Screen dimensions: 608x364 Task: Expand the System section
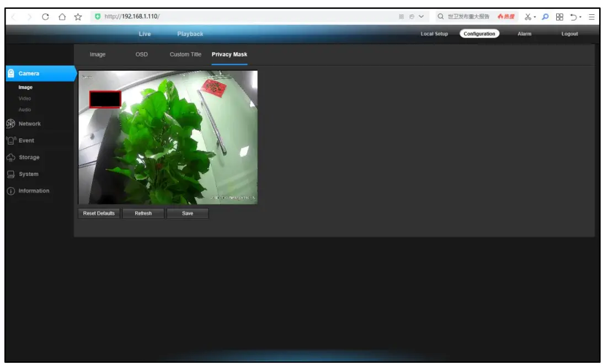coord(29,174)
